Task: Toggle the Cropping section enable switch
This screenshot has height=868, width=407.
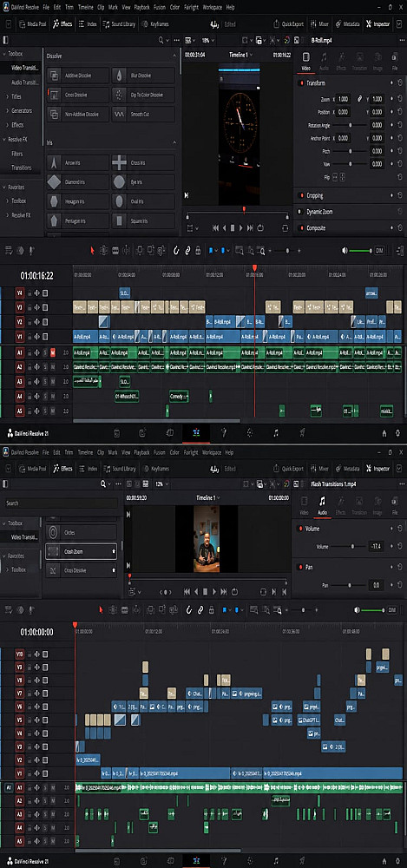Action: pyautogui.click(x=301, y=195)
